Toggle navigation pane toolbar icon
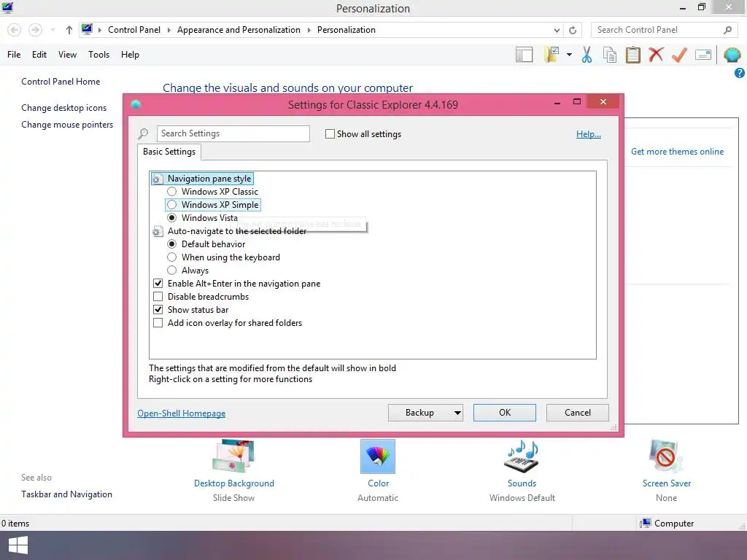 click(524, 55)
